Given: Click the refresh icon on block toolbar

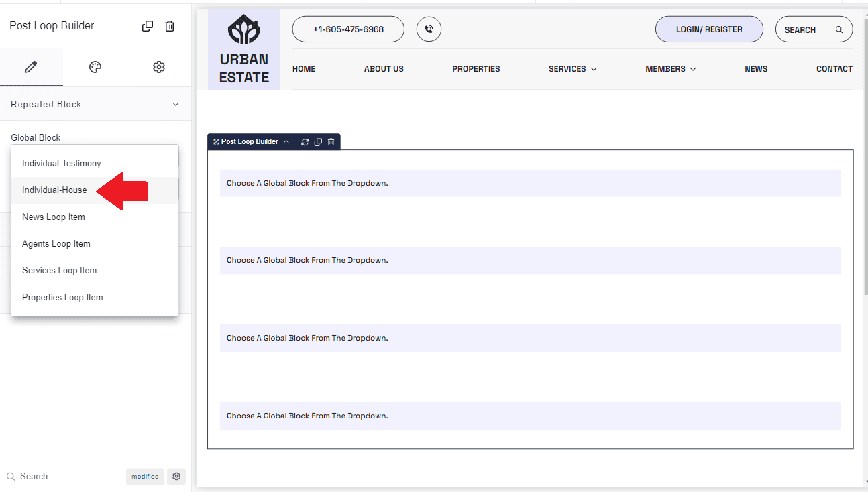Looking at the screenshot, I should click(305, 142).
